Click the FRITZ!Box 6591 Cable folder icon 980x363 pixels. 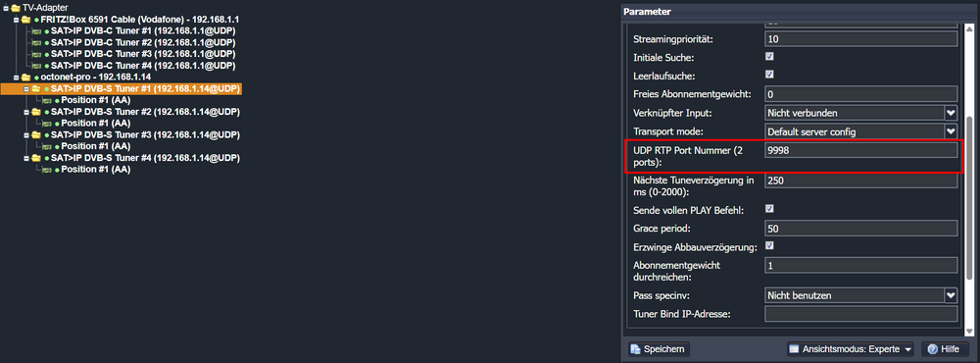point(25,20)
